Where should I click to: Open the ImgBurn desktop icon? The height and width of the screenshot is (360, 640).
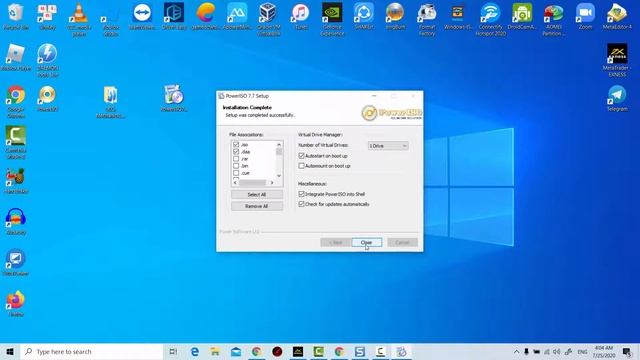395,16
